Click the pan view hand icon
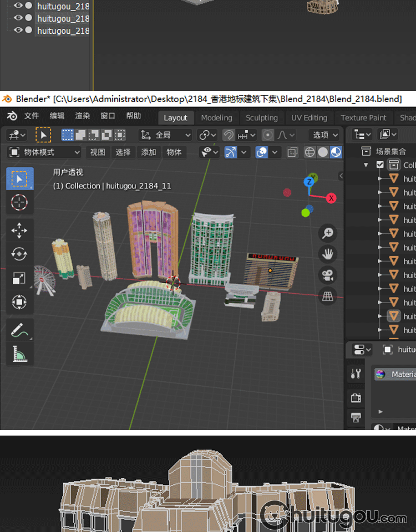416x532 pixels. (328, 254)
